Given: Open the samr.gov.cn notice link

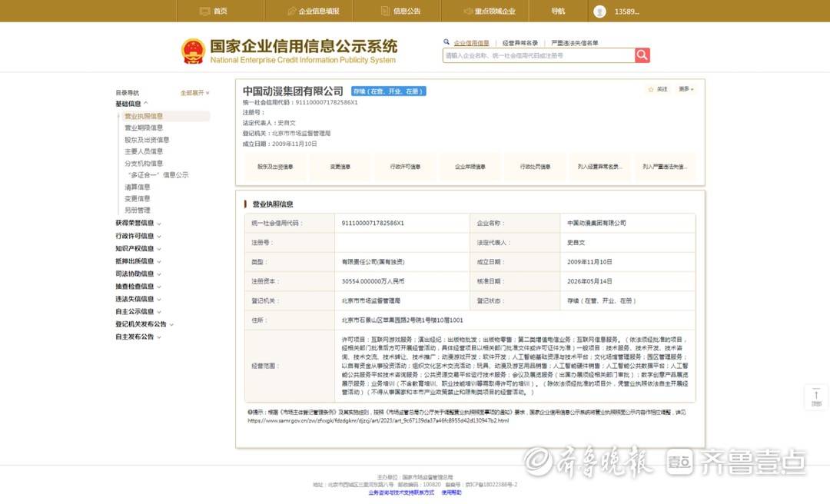Looking at the screenshot, I should (x=378, y=420).
